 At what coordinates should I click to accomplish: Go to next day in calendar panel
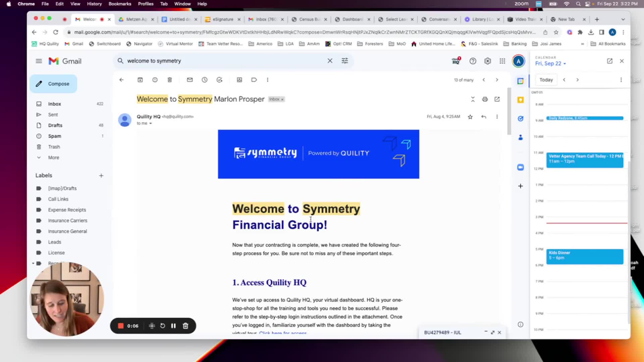pos(578,80)
